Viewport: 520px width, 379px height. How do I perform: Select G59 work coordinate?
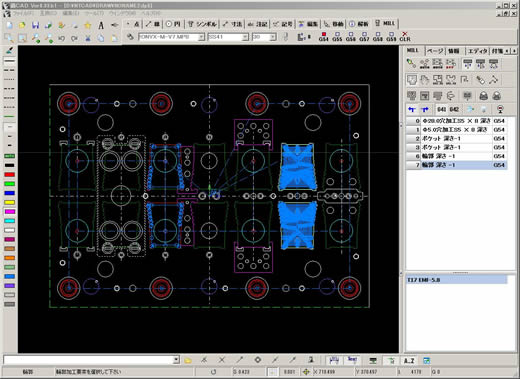[x=391, y=37]
